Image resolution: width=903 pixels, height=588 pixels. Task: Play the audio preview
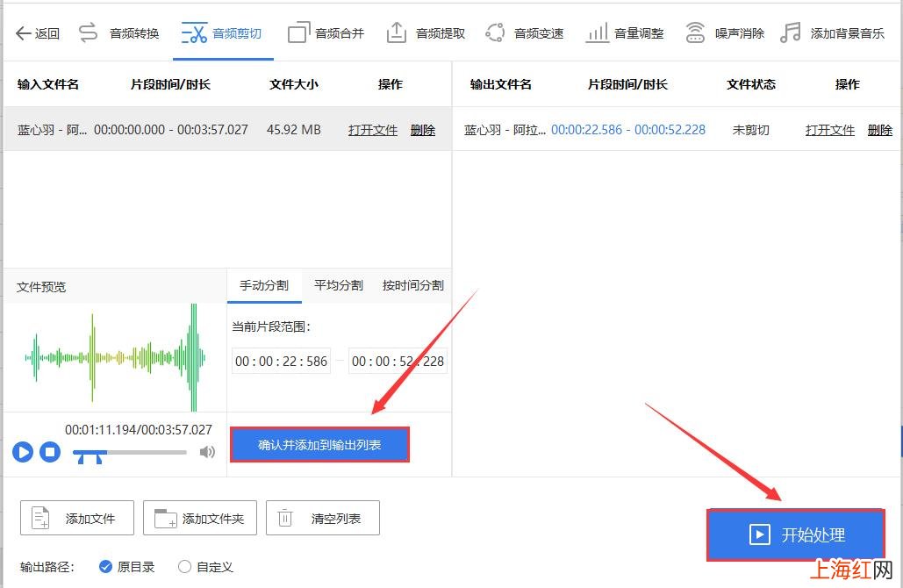[23, 452]
